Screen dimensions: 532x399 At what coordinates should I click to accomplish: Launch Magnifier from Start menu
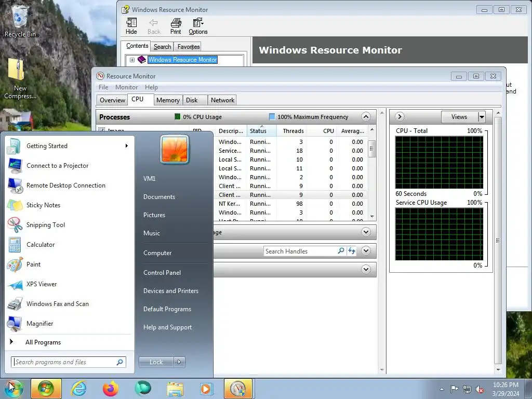(68, 323)
